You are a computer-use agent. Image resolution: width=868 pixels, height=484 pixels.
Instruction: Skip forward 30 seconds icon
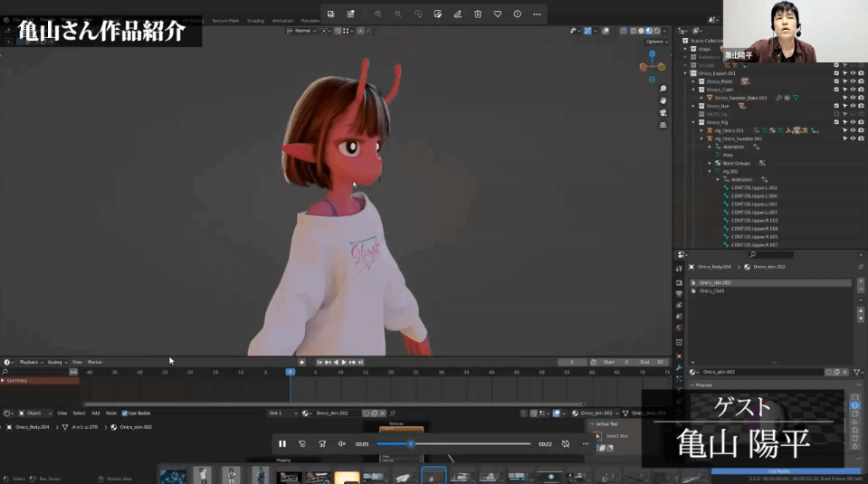[322, 443]
